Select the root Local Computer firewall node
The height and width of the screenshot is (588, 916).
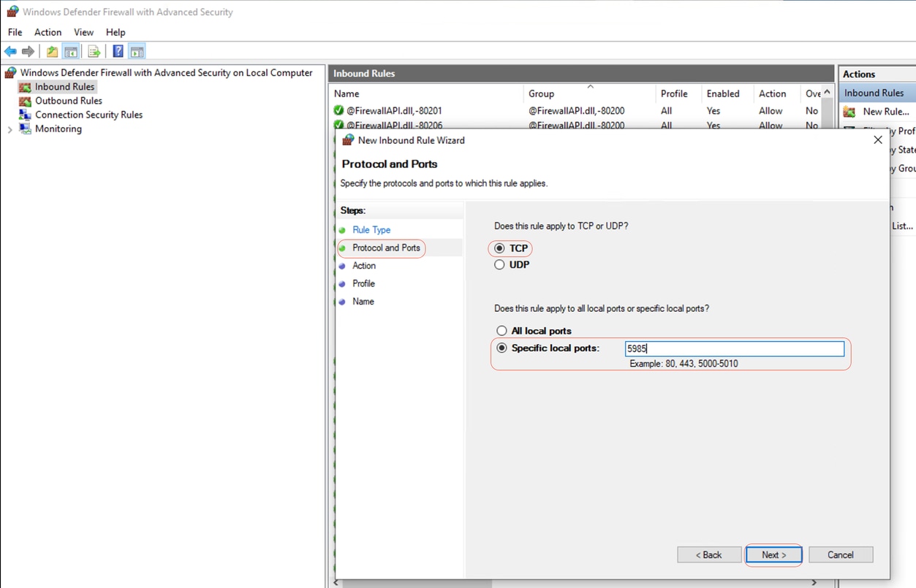click(x=166, y=73)
